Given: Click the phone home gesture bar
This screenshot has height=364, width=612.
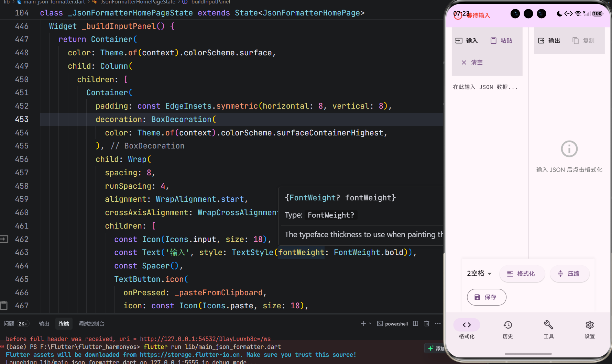Looking at the screenshot, I should click(x=528, y=354).
